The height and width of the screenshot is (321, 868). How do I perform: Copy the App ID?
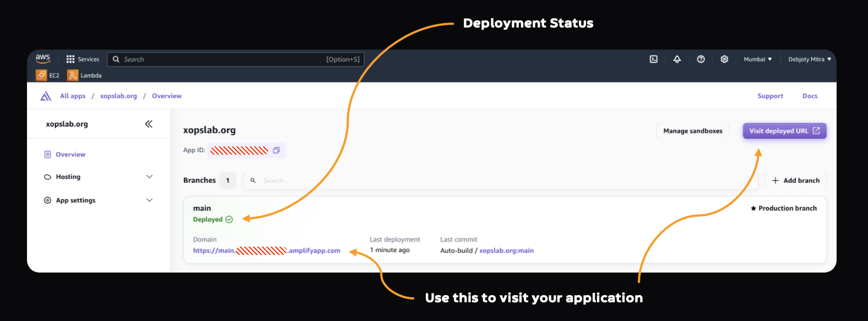point(276,150)
